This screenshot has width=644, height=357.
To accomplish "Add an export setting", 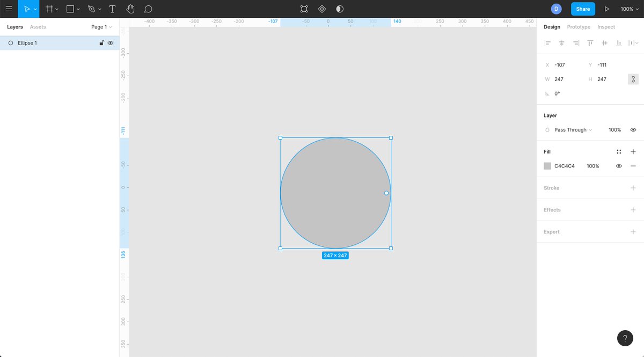I will pos(633,232).
